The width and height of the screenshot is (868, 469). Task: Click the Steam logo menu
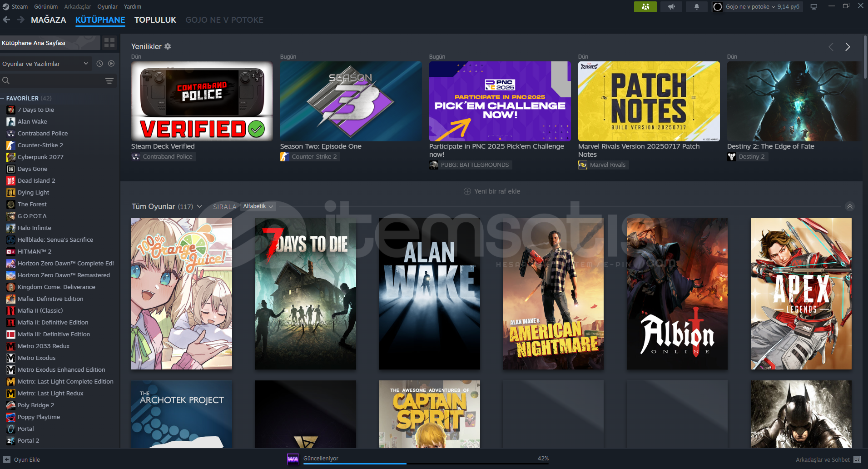click(x=6, y=6)
